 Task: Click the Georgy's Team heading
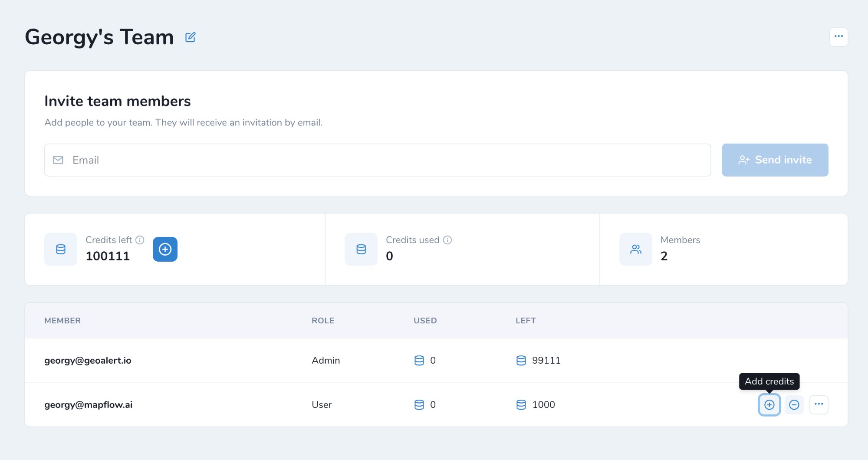(x=99, y=37)
